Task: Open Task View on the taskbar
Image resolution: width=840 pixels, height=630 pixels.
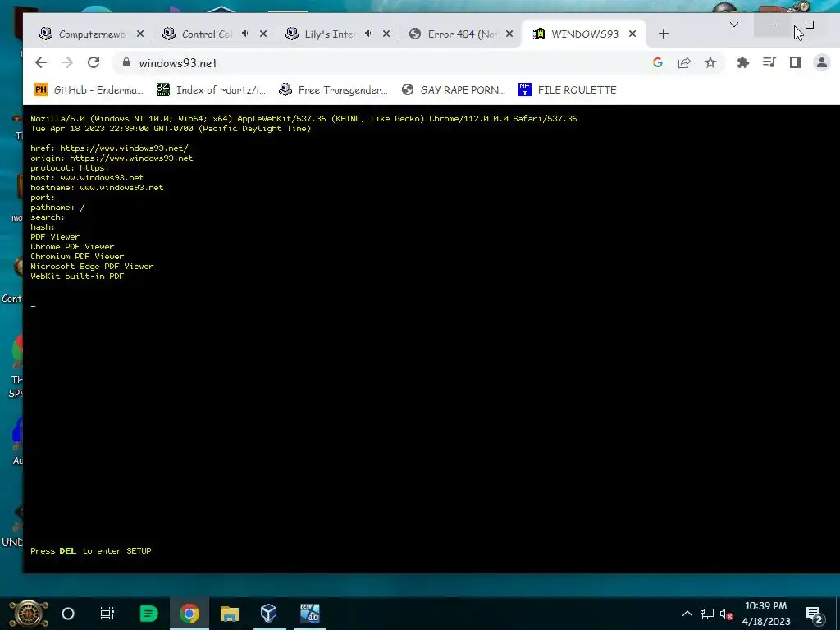Action: (x=107, y=614)
